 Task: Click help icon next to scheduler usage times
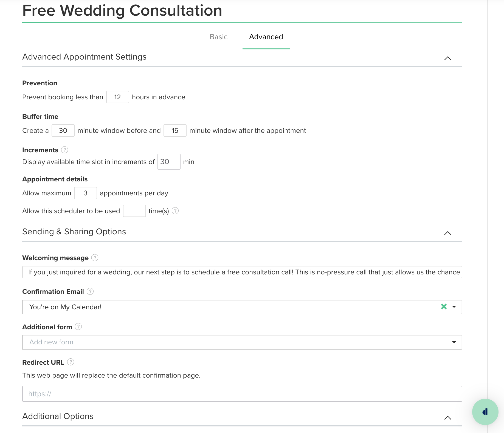pos(175,211)
